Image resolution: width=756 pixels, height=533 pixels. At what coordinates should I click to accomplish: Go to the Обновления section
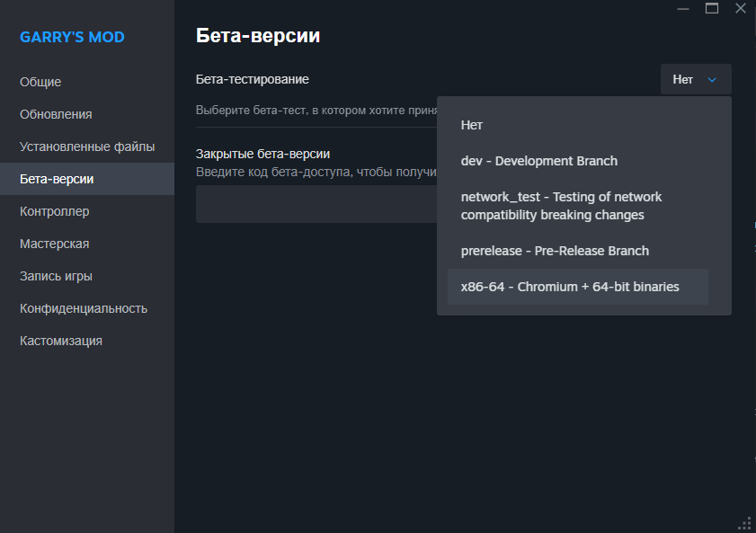56,114
